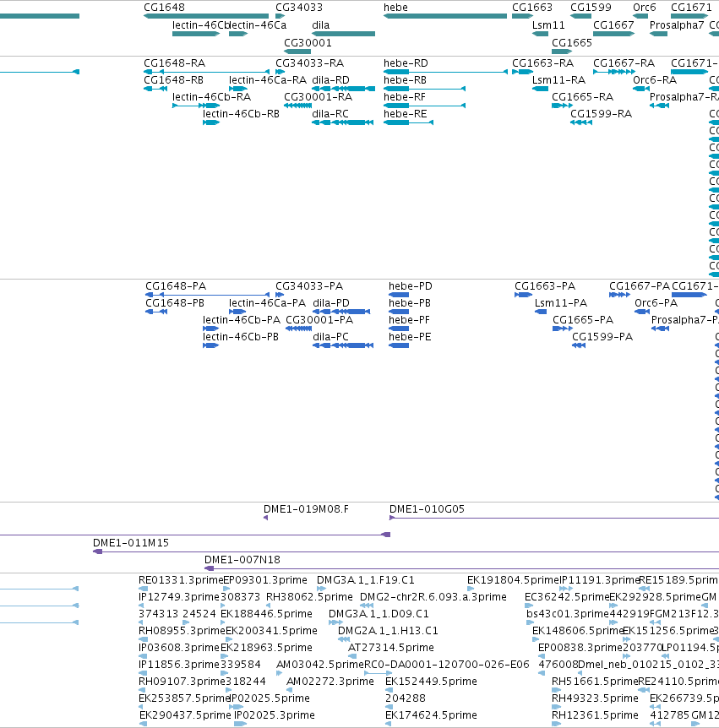Open transcript CG1648-RA
The image size is (719, 728).
tap(174, 63)
